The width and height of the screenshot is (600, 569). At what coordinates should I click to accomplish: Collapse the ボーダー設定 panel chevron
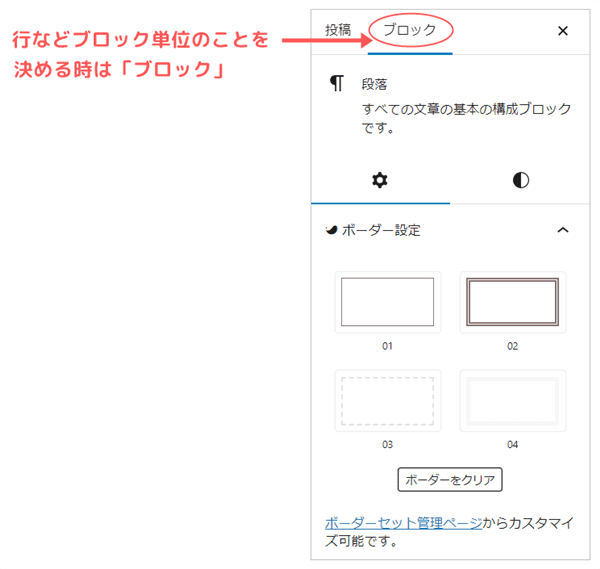point(562,230)
